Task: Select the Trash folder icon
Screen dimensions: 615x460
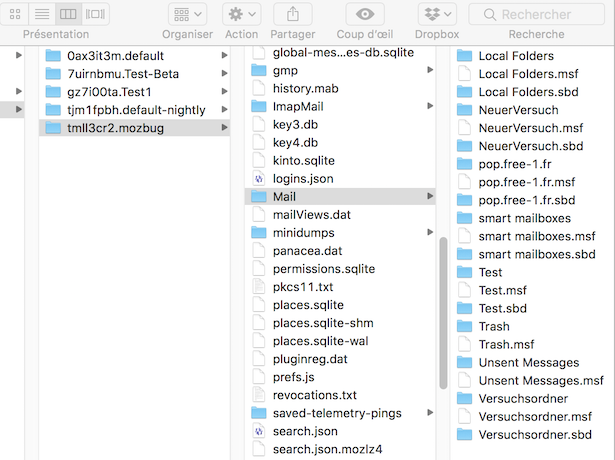Action: 465,326
